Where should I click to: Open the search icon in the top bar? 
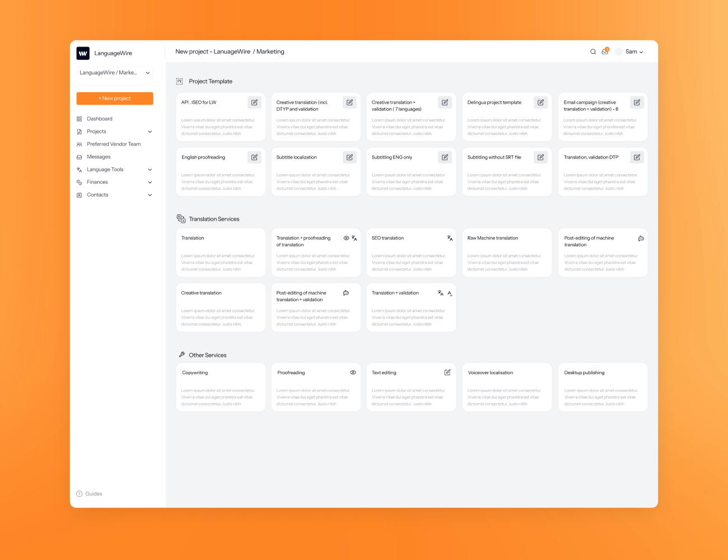pos(592,52)
